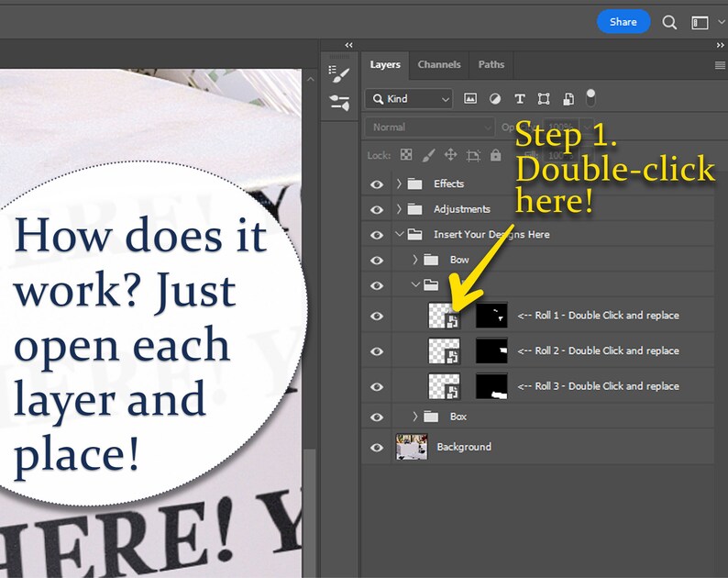Screen dimensions: 728x578
Task: Hide the Roll 2 layer
Action: (377, 351)
